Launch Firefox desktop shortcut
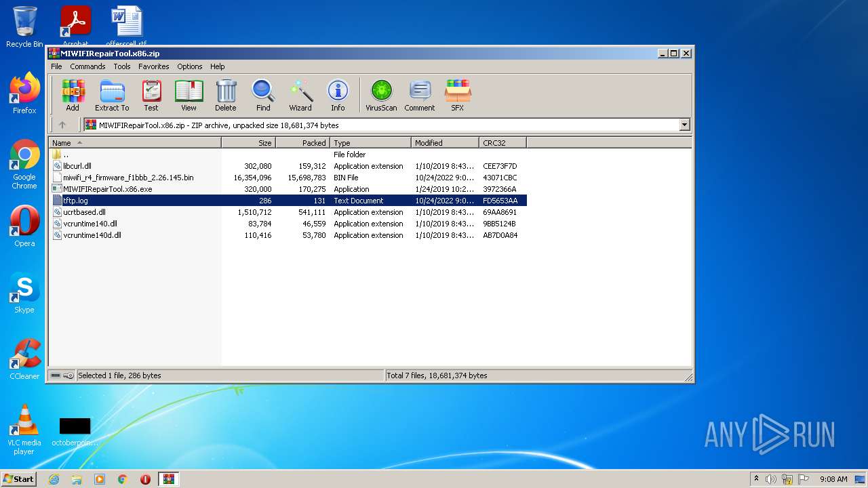Viewport: 868px width, 488px height. click(x=24, y=94)
